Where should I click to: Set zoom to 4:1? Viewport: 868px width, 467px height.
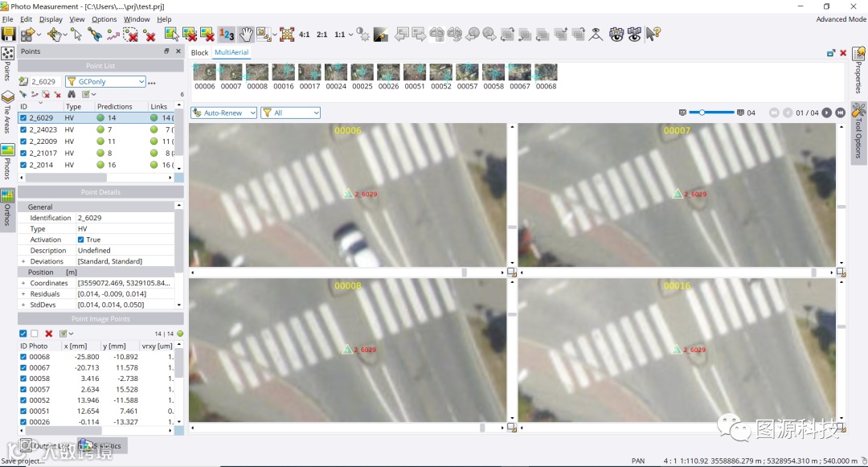click(305, 35)
